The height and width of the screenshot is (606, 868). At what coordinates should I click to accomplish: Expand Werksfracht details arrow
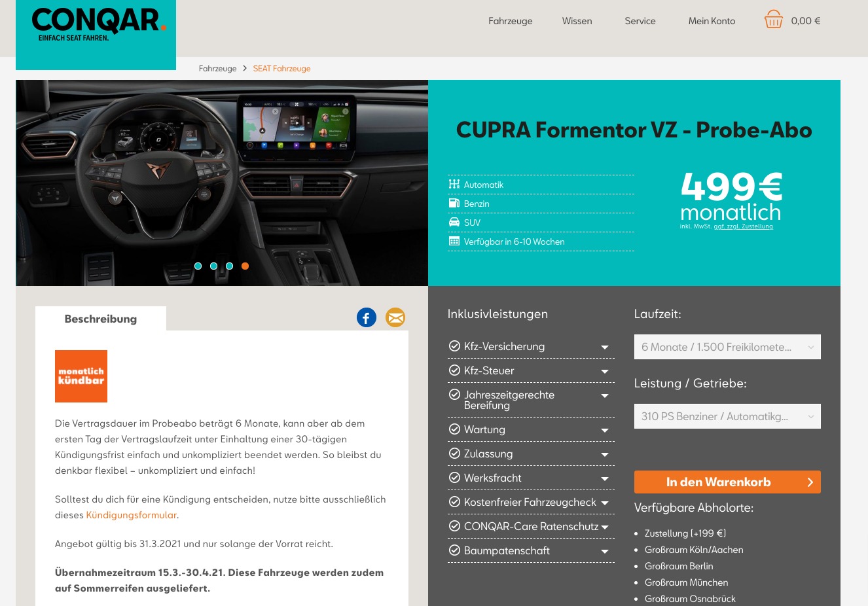(x=605, y=479)
